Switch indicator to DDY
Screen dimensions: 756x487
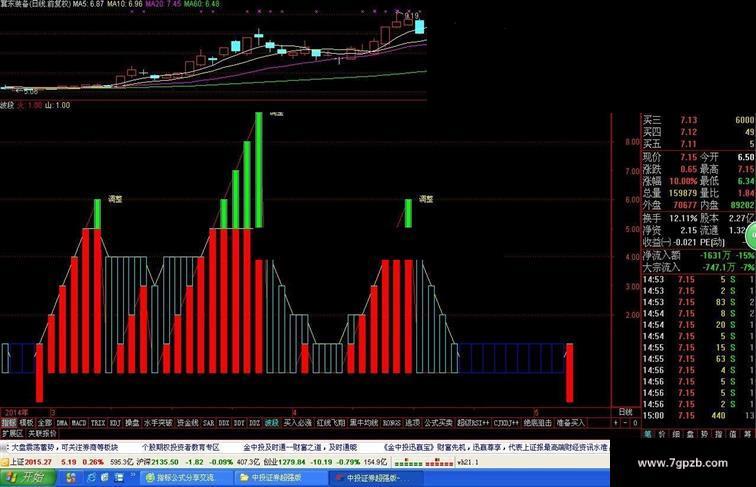coord(239,423)
